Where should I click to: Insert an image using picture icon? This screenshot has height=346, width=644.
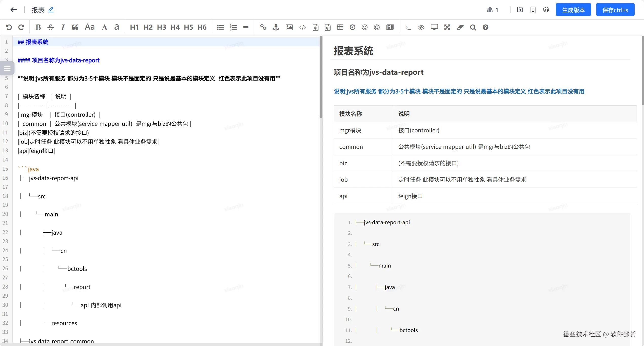point(289,27)
